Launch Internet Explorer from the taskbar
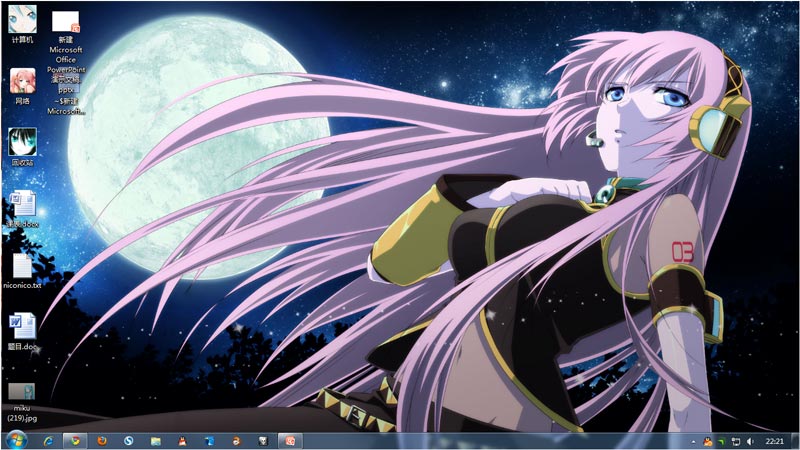800x450 pixels. pyautogui.click(x=49, y=441)
